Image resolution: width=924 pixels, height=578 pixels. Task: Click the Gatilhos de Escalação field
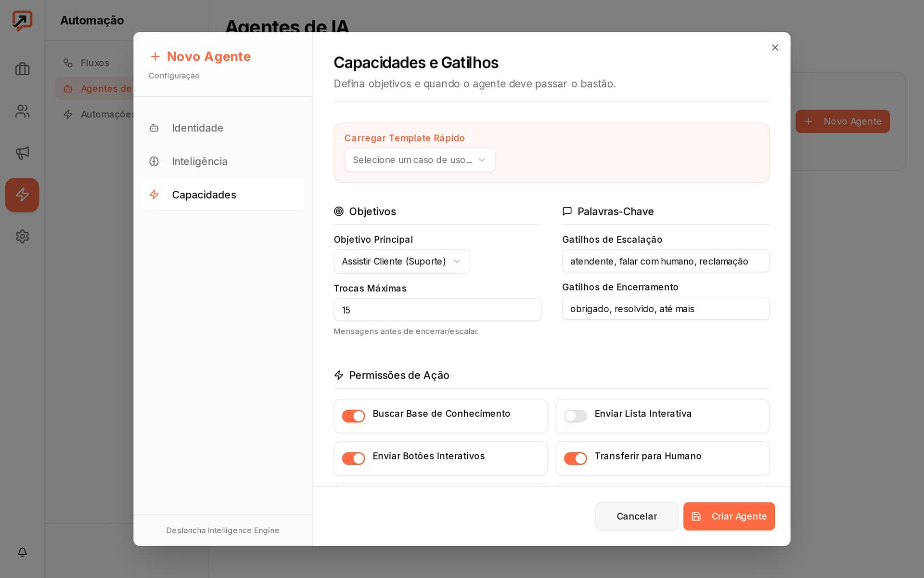[666, 261]
